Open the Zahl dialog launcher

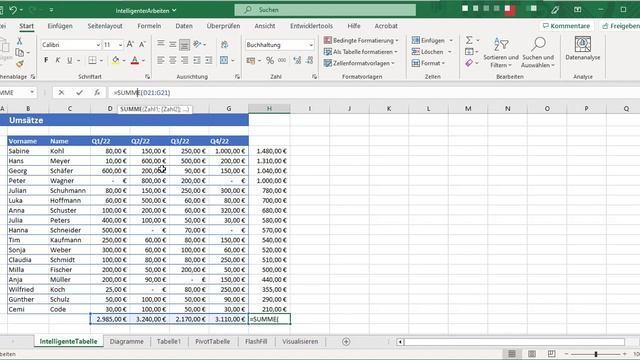[314, 77]
